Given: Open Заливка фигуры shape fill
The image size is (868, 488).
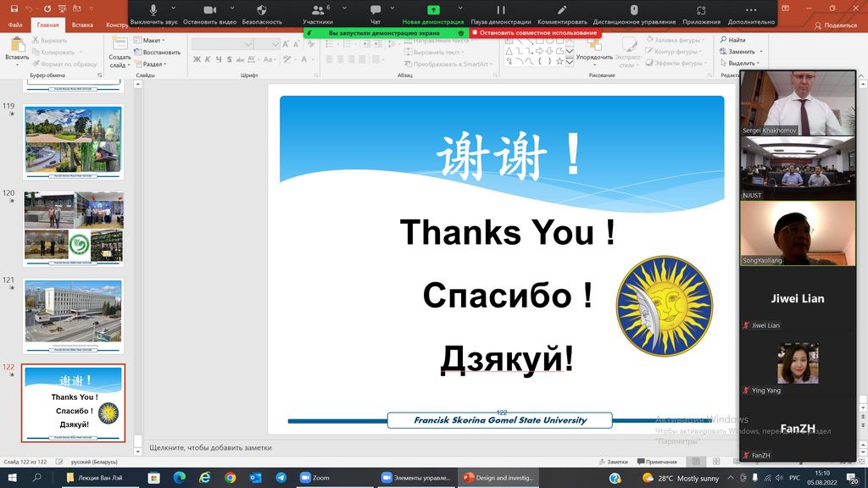Looking at the screenshot, I should tap(676, 41).
